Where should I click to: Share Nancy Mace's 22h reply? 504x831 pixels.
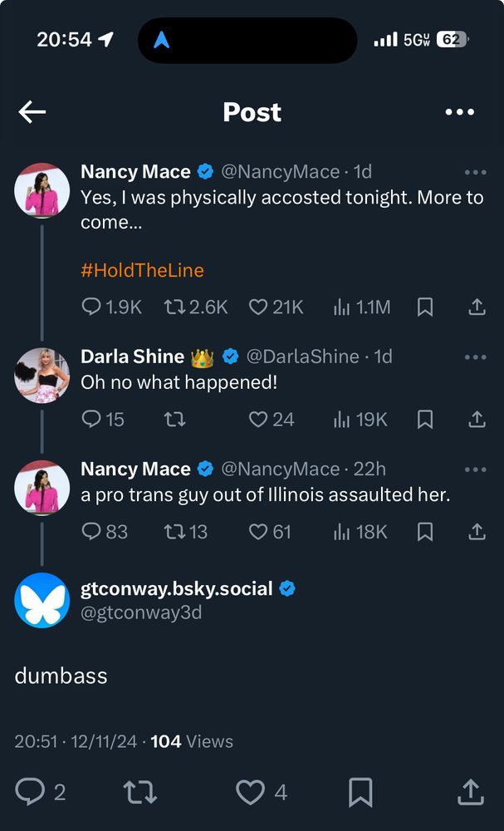(x=477, y=532)
